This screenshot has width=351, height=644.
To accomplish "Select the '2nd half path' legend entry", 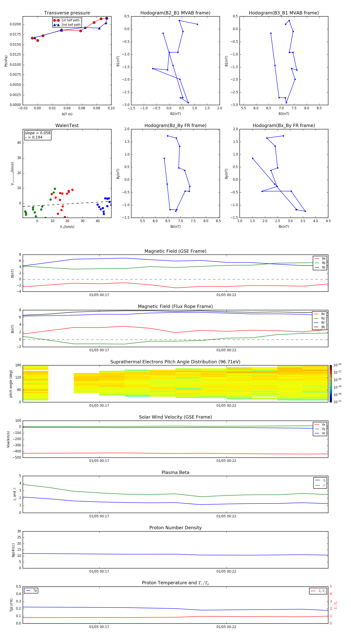I will pyautogui.click(x=67, y=25).
